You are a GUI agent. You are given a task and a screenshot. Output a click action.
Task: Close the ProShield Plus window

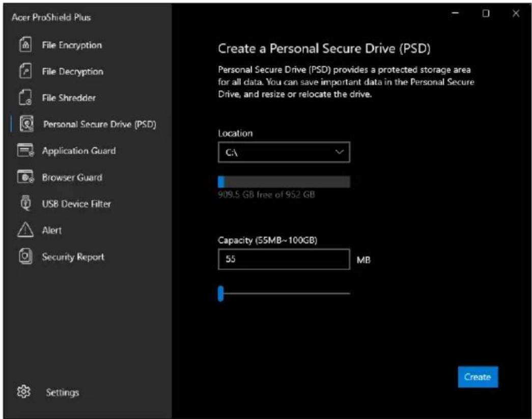tap(516, 13)
